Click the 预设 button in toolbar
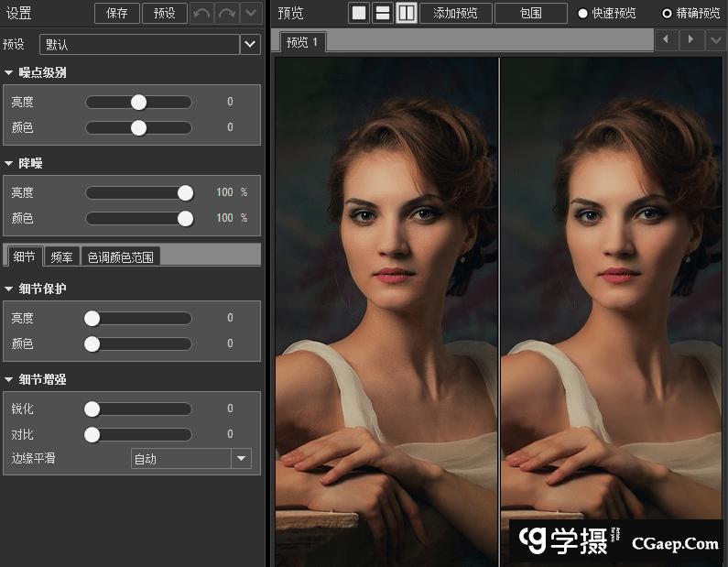The image size is (728, 567). click(x=164, y=13)
